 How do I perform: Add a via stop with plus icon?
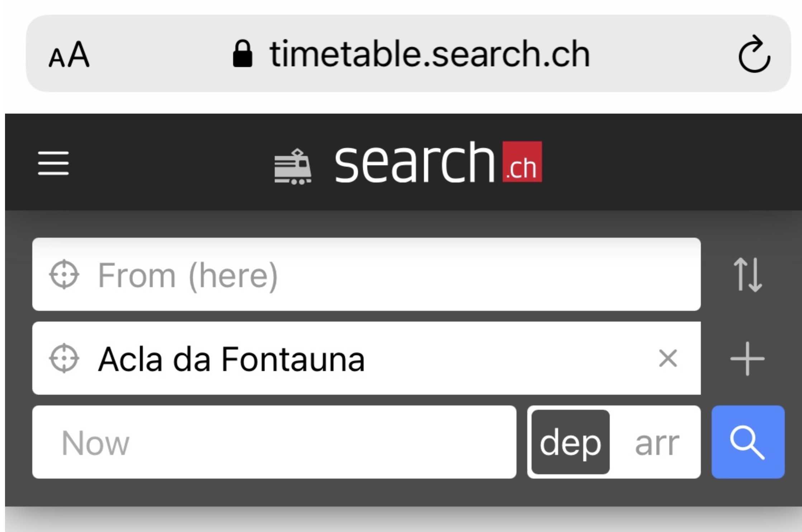tap(747, 358)
